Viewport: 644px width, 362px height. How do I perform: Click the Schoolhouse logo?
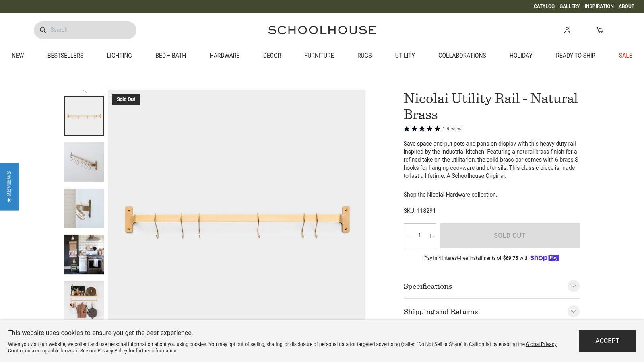click(322, 30)
